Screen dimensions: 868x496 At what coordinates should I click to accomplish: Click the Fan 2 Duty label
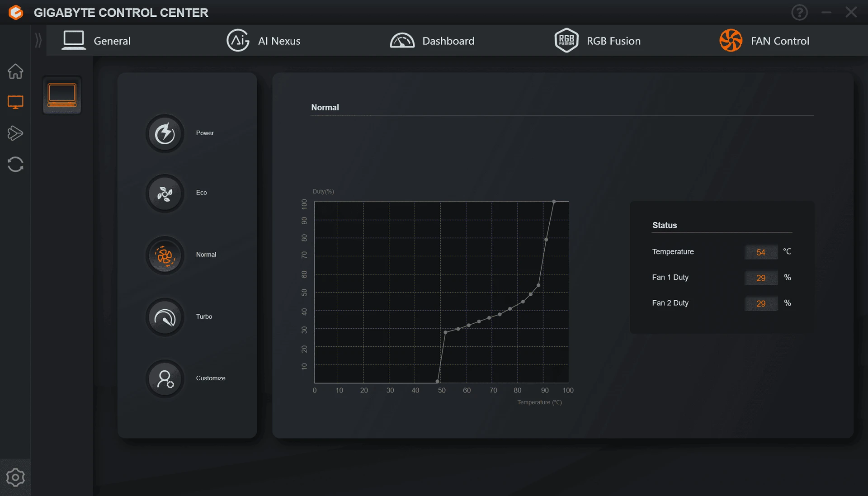(x=670, y=303)
